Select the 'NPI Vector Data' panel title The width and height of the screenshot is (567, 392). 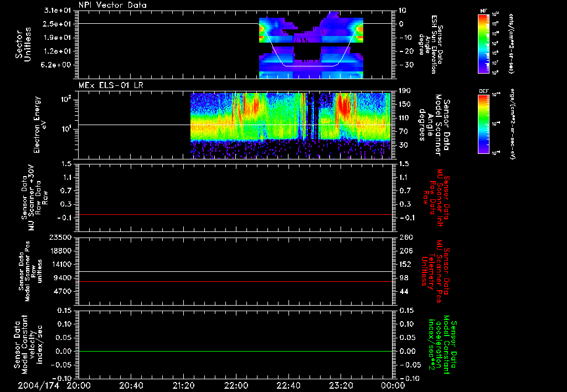[x=112, y=5]
